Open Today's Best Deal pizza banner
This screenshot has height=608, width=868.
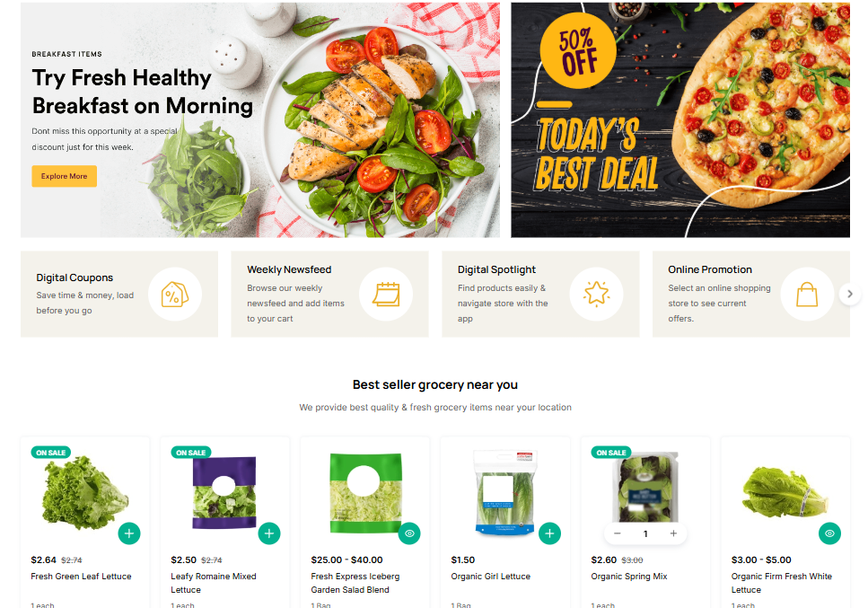click(680, 120)
